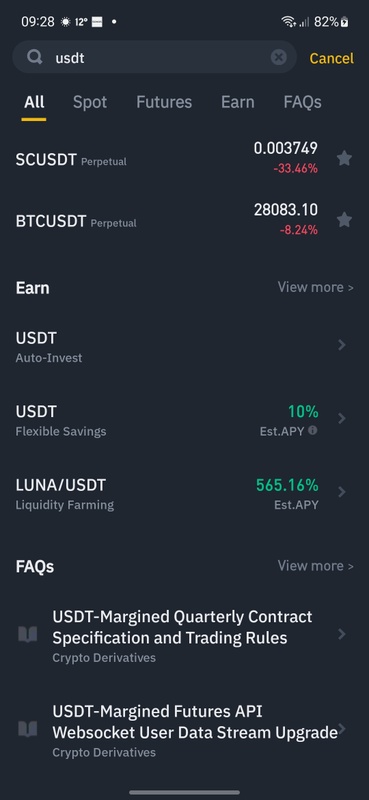Expand the USDT-Margined Quarterly Contract chevron
This screenshot has height=800, width=369.
coord(342,634)
